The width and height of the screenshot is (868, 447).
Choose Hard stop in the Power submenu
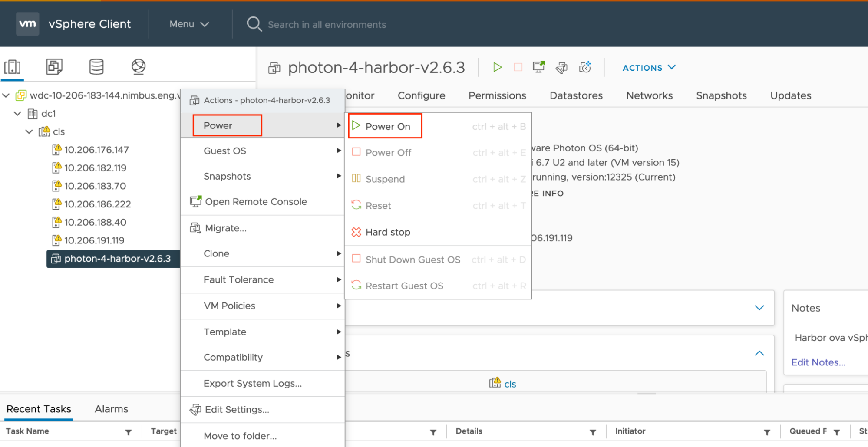click(x=438, y=232)
